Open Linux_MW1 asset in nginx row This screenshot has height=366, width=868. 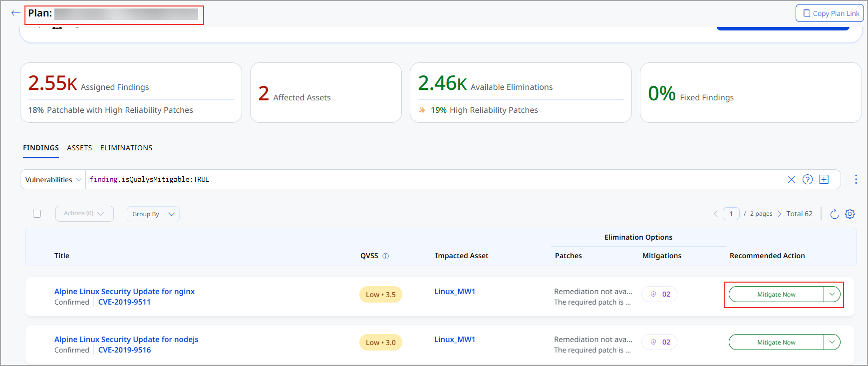(455, 292)
